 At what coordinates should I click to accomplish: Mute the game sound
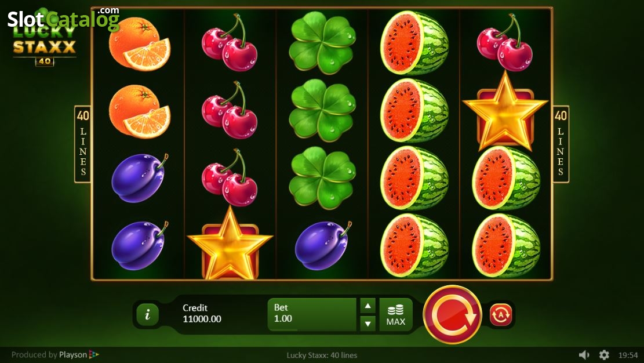point(584,355)
